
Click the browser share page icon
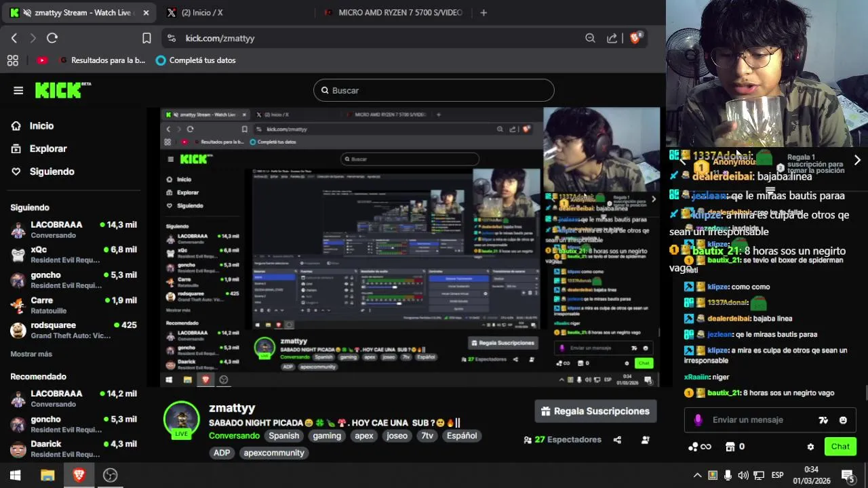[612, 38]
